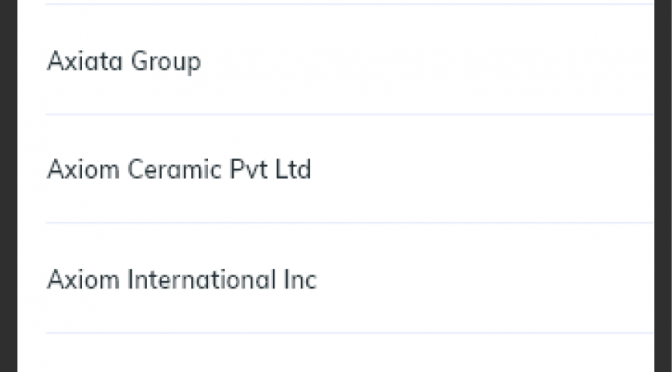Click the word International in the list
Viewport: 672px width, 372px height.
(201, 279)
